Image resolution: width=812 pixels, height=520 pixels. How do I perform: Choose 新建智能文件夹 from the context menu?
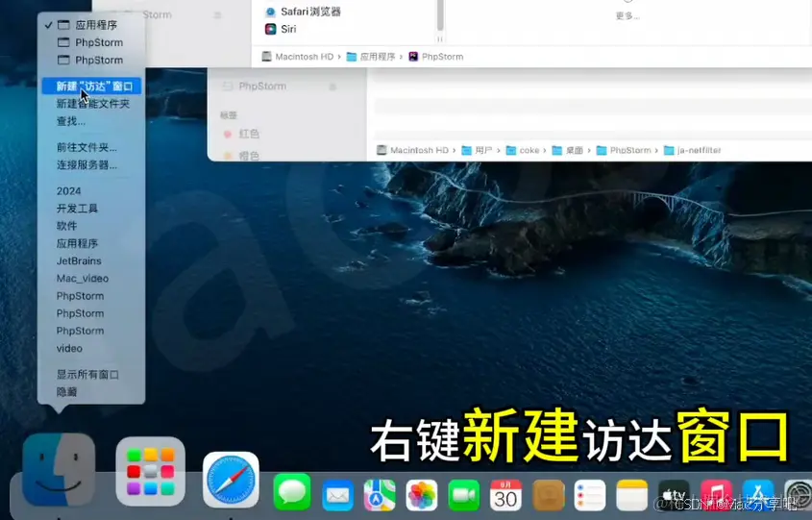pyautogui.click(x=91, y=104)
